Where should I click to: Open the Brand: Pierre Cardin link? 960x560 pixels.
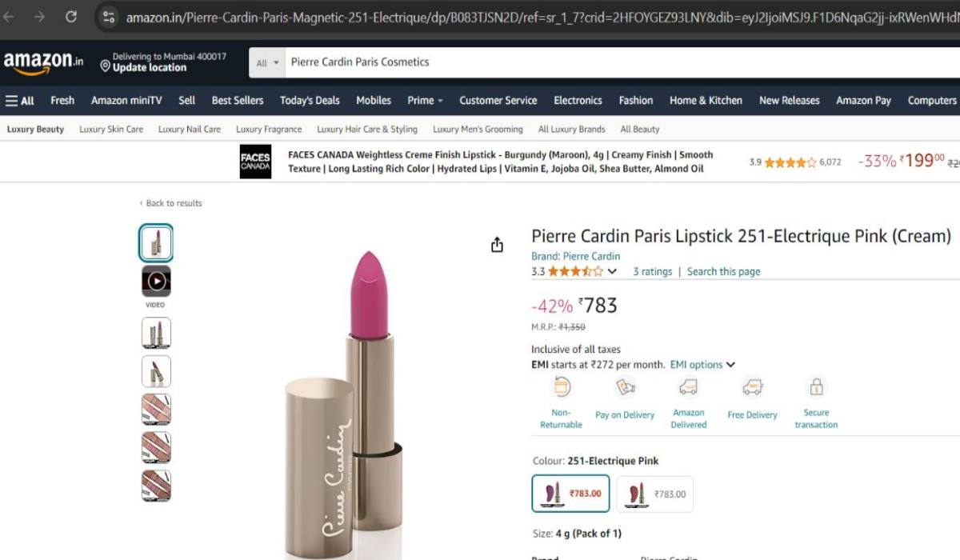[575, 256]
